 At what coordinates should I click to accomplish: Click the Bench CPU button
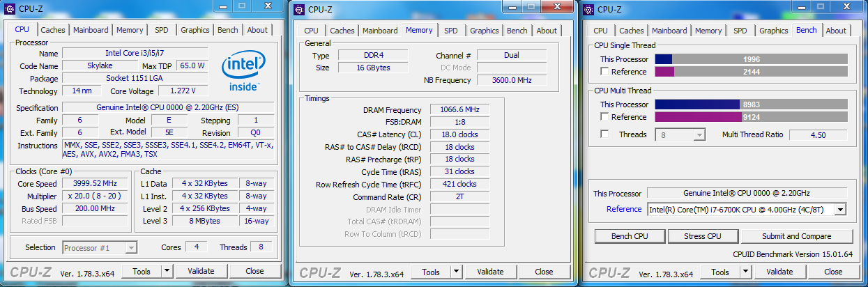(630, 236)
